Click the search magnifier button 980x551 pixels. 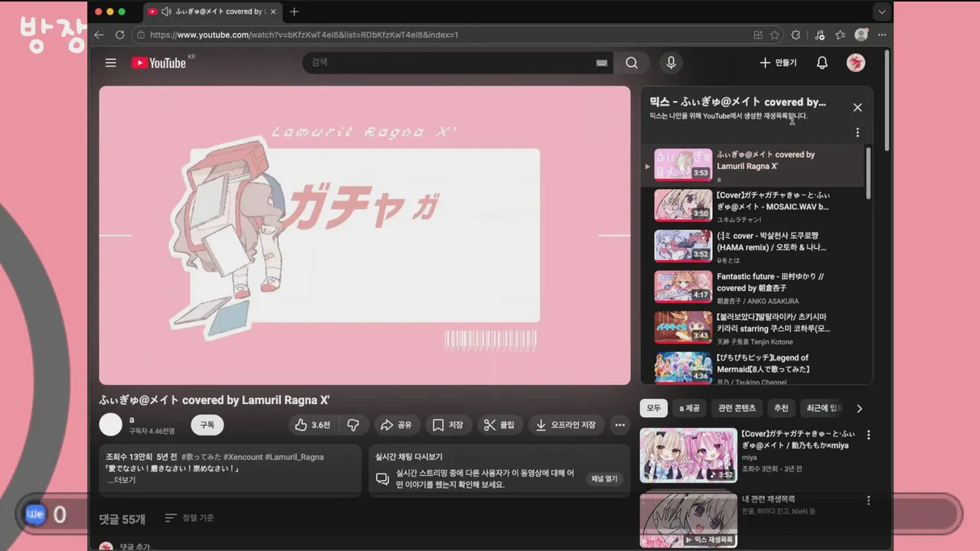(632, 63)
